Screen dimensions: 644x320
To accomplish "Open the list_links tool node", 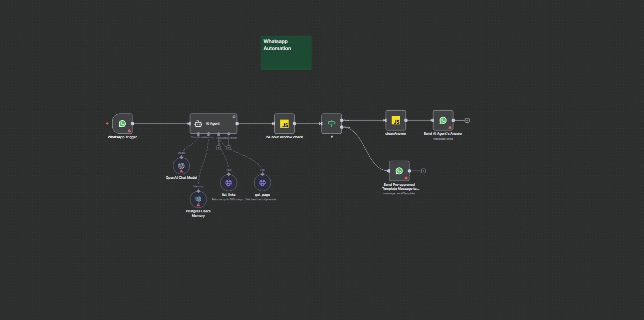I will (229, 183).
